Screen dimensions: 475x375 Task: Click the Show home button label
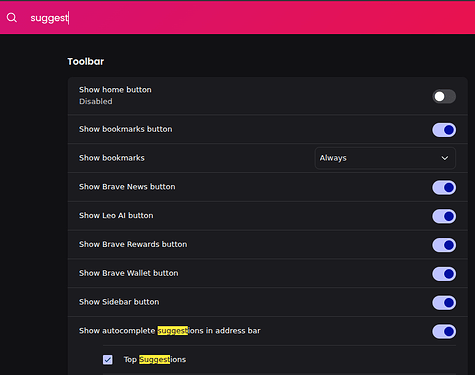(x=115, y=90)
